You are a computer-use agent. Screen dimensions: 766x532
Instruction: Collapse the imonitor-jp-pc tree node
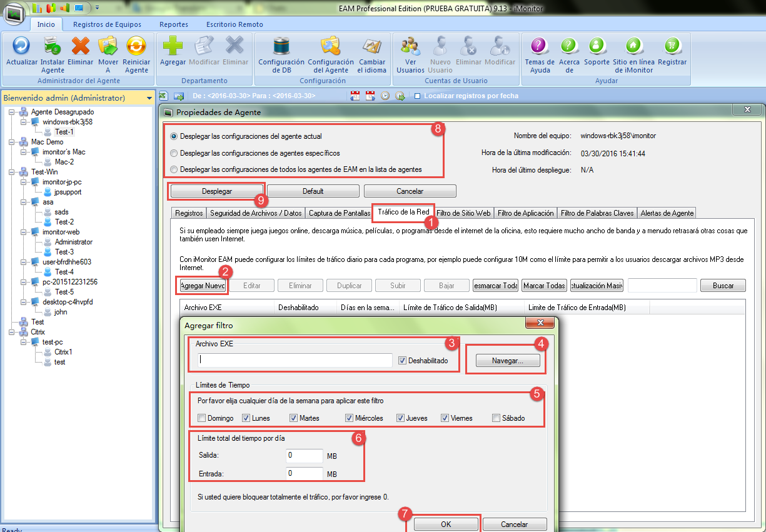(23, 182)
